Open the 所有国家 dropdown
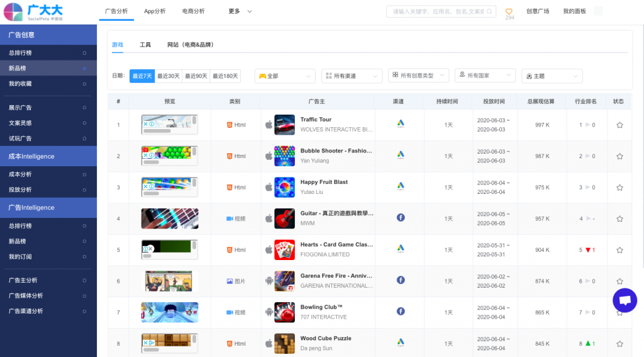The height and width of the screenshot is (357, 644). click(485, 76)
